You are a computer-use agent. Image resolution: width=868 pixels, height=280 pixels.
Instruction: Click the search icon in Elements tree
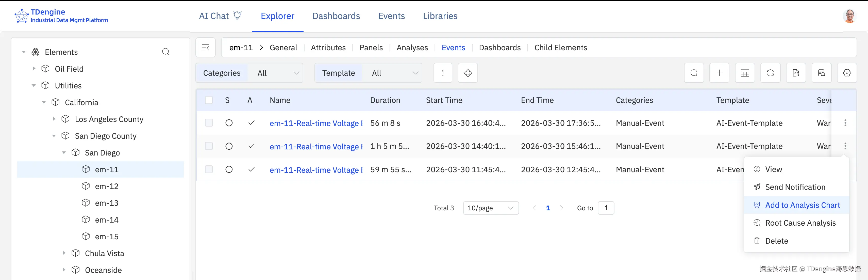(x=165, y=52)
